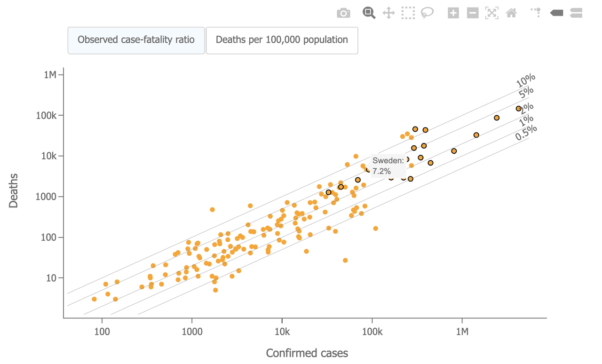Viewport: 602px width, 364px height.
Task: Click the Deaths axis title
Action: tap(13, 191)
